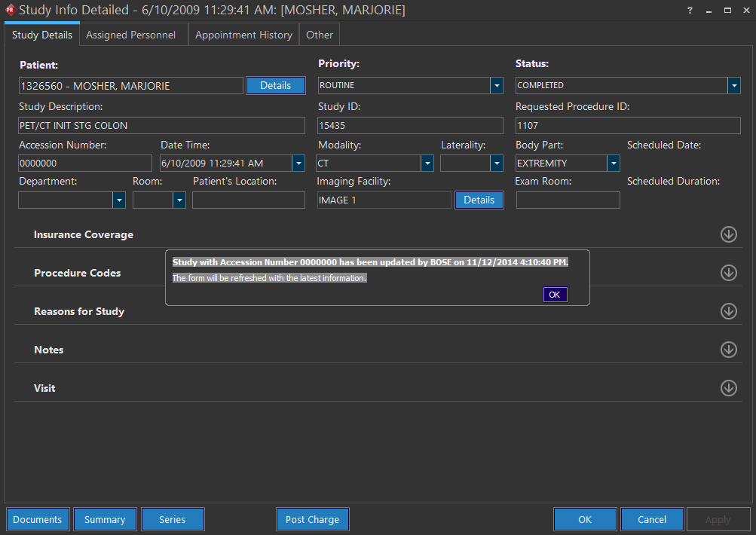Expand the Reasons for Study arrow
This screenshot has height=535, width=756.
pos(728,311)
